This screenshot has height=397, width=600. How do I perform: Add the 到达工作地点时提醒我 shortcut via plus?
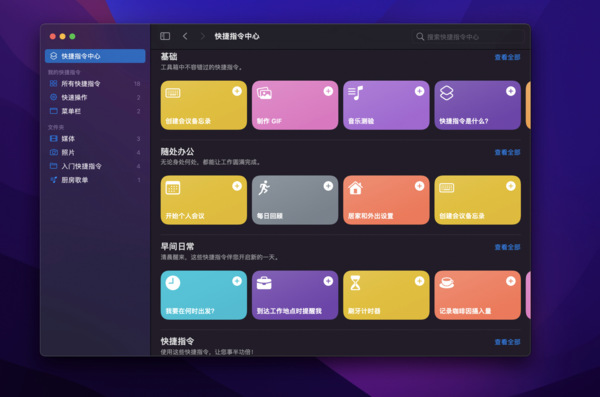pyautogui.click(x=328, y=281)
